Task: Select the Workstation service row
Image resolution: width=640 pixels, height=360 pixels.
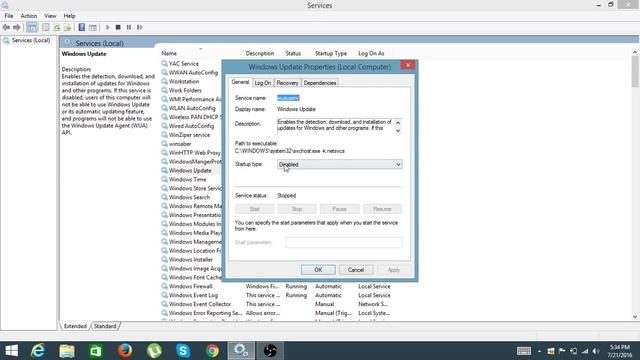Action: point(184,82)
